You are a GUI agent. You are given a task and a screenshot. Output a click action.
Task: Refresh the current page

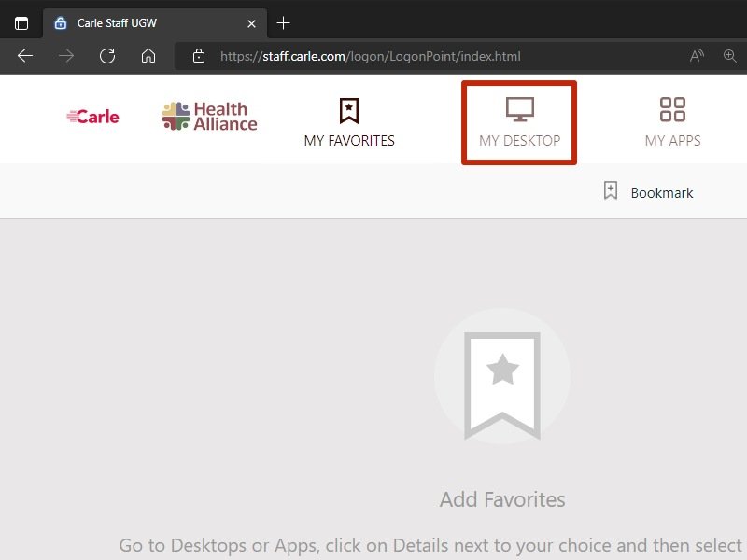(107, 56)
